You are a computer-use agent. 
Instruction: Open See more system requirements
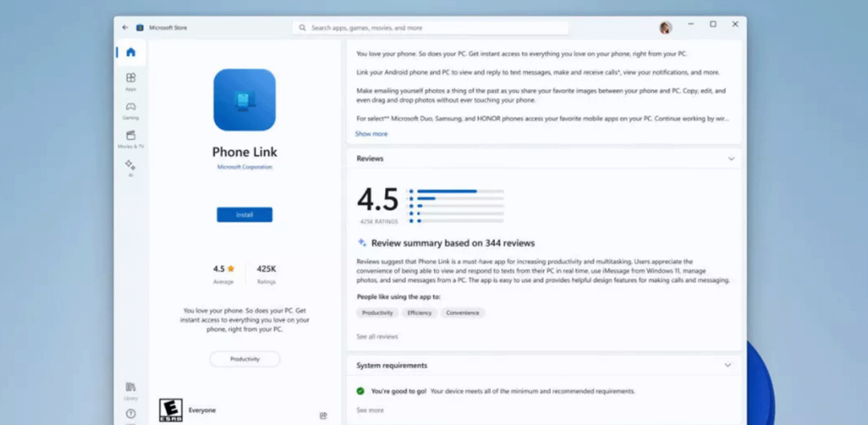(x=370, y=410)
